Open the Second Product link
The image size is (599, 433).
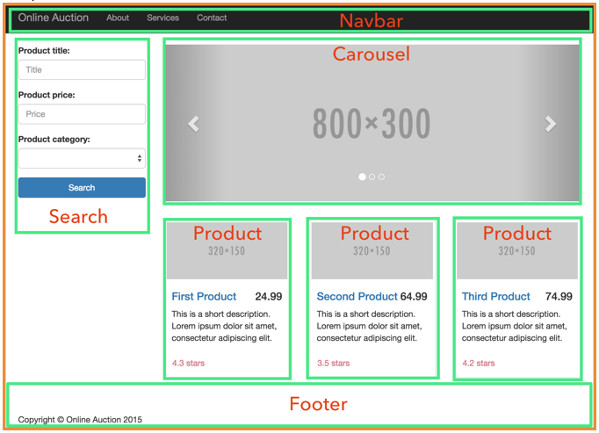tap(357, 296)
